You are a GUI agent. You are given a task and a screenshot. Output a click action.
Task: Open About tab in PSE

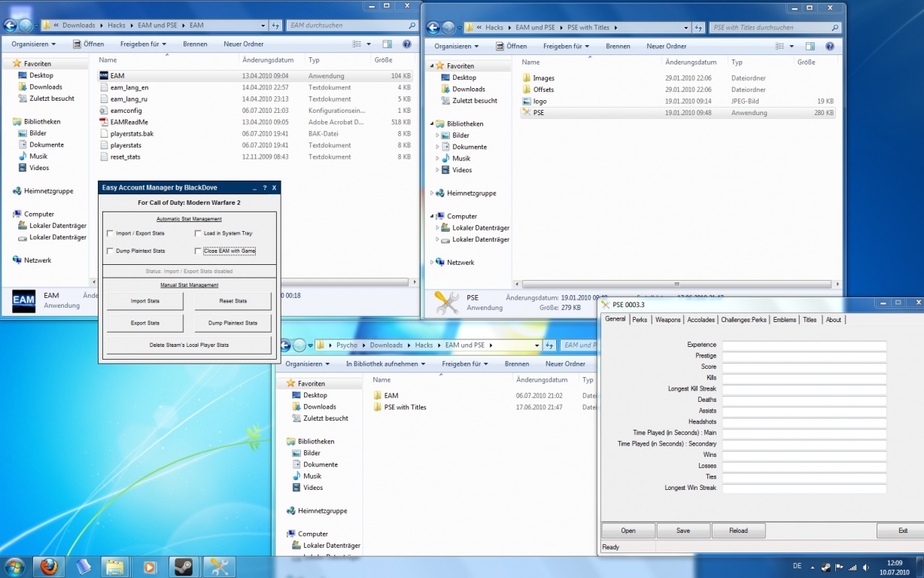pyautogui.click(x=834, y=320)
